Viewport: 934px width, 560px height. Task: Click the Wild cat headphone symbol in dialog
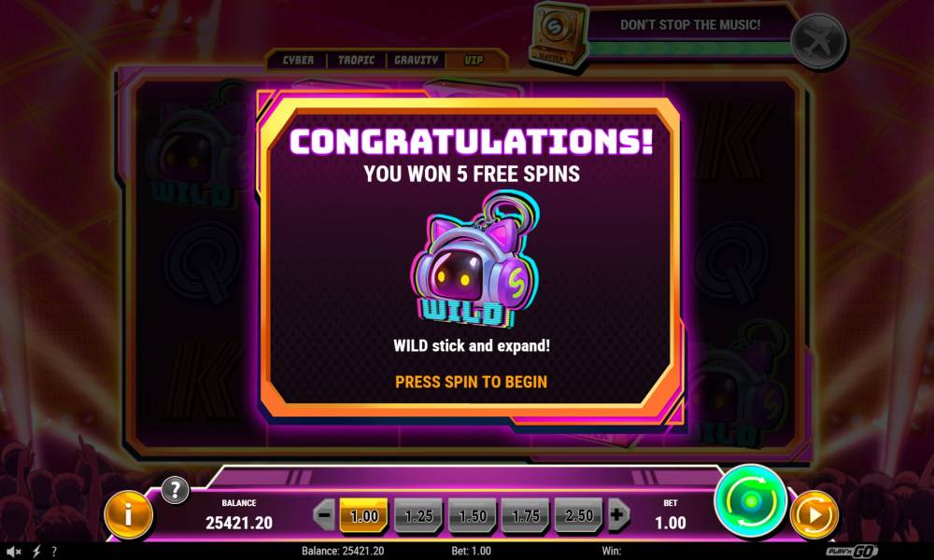[x=474, y=259]
